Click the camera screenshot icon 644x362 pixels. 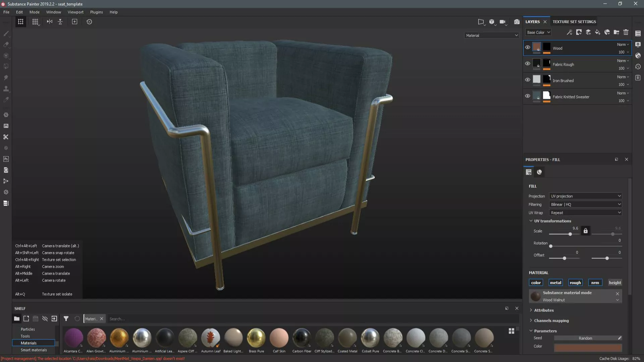(517, 22)
